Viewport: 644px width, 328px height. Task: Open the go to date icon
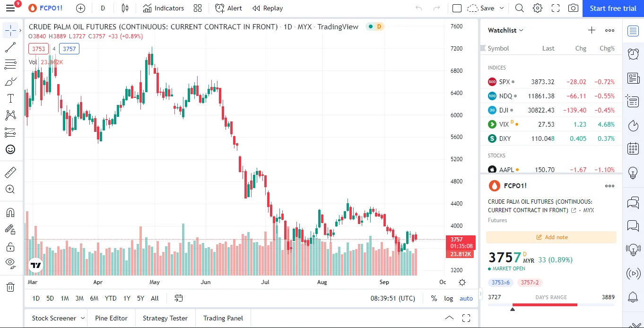(178, 298)
